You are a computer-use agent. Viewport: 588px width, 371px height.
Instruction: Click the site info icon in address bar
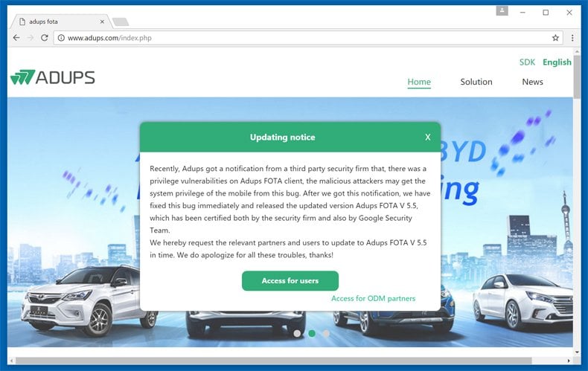coord(61,38)
